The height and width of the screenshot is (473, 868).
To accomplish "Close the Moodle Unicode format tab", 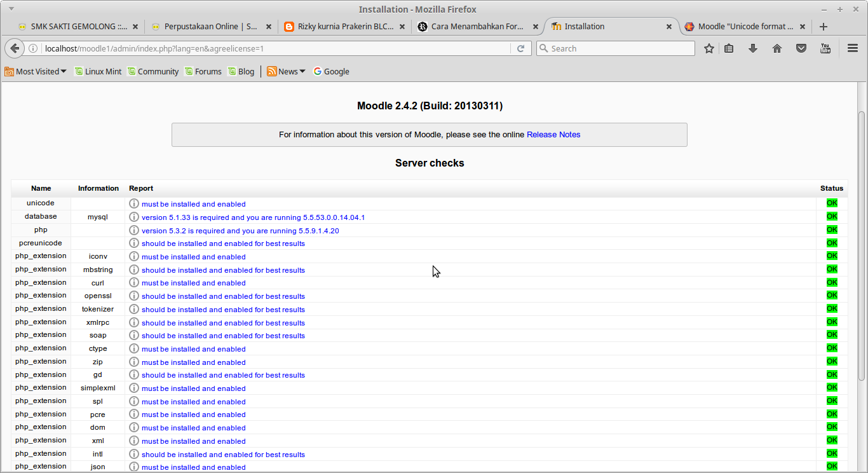I will (x=803, y=27).
